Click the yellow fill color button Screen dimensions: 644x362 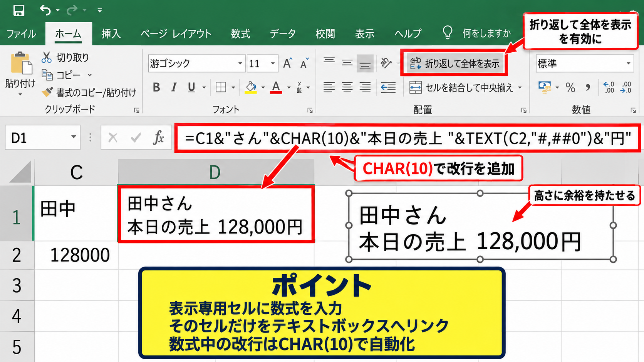point(251,88)
